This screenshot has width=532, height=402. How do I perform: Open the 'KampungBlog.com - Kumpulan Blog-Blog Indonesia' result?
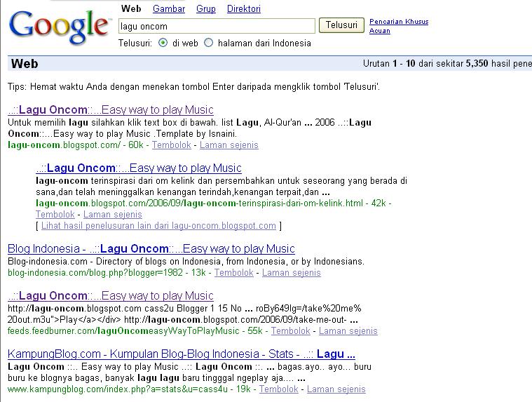(x=181, y=354)
